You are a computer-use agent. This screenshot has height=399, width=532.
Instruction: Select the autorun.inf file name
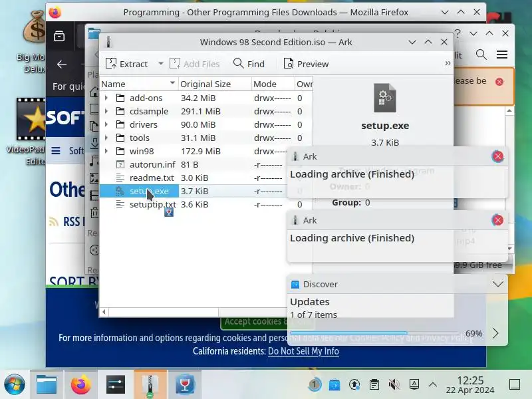point(152,164)
